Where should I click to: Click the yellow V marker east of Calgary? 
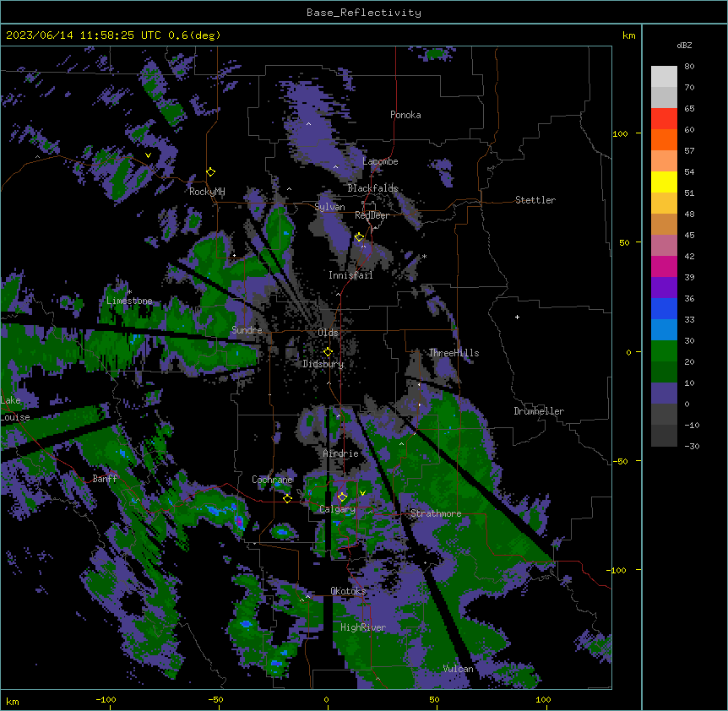(x=362, y=493)
